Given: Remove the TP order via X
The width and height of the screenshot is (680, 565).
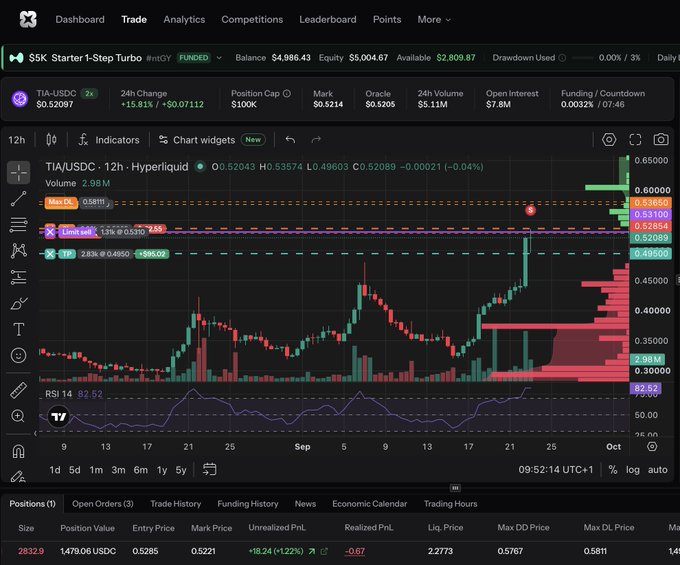Looking at the screenshot, I should click(50, 254).
